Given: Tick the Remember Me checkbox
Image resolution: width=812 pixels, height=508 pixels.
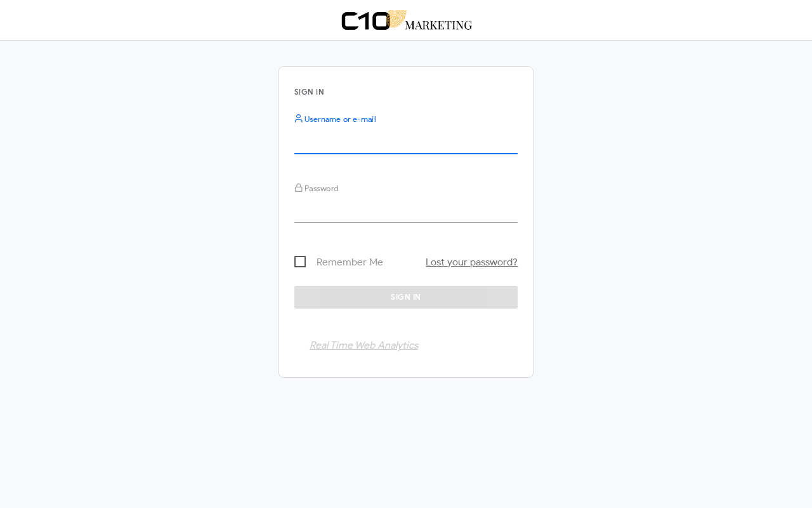Looking at the screenshot, I should pyautogui.click(x=300, y=262).
